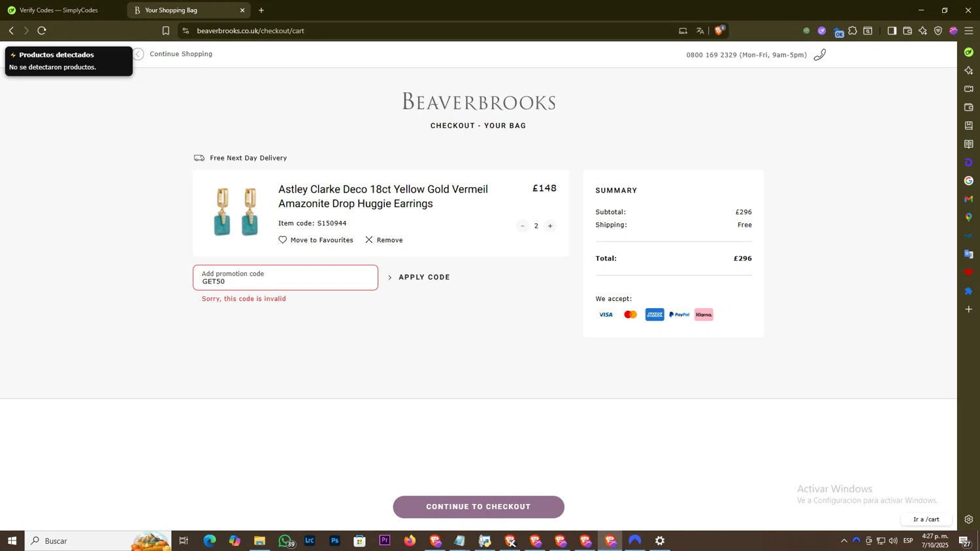Screen dimensions: 980x551
Task: Open Task View on the taskbar
Action: [184, 541]
